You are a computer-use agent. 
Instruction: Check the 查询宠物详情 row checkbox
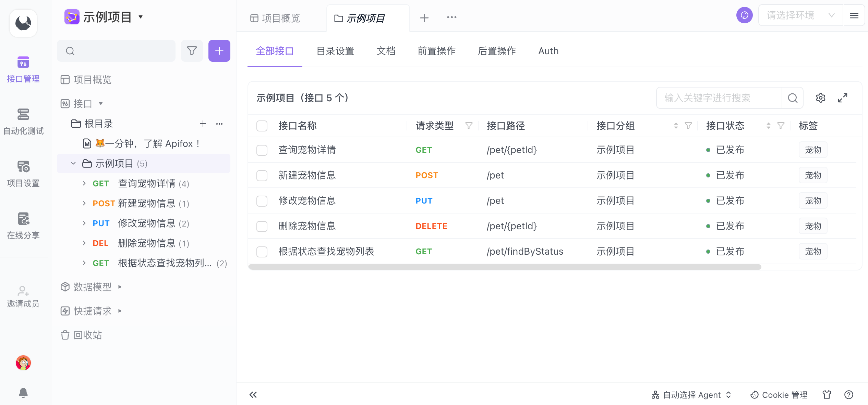pos(262,150)
